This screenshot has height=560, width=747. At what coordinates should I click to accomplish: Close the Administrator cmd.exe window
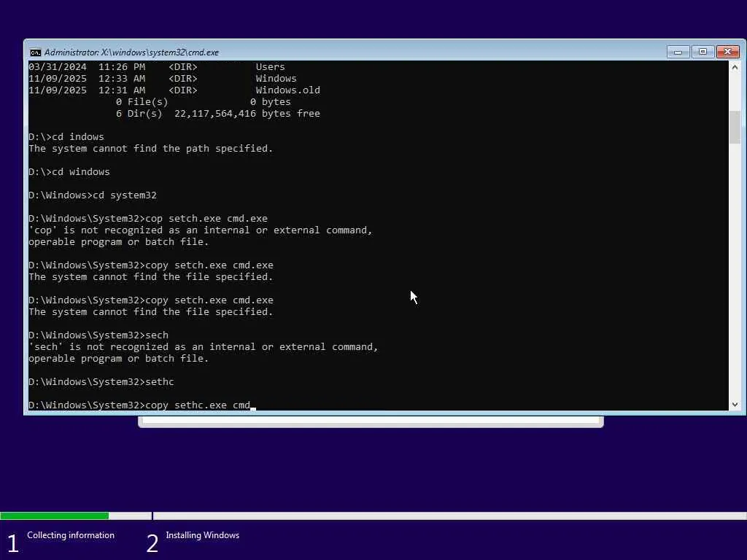tap(727, 52)
